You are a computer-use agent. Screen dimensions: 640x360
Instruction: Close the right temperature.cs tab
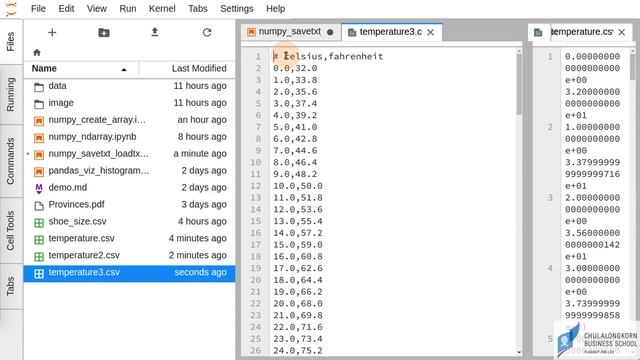(x=622, y=32)
